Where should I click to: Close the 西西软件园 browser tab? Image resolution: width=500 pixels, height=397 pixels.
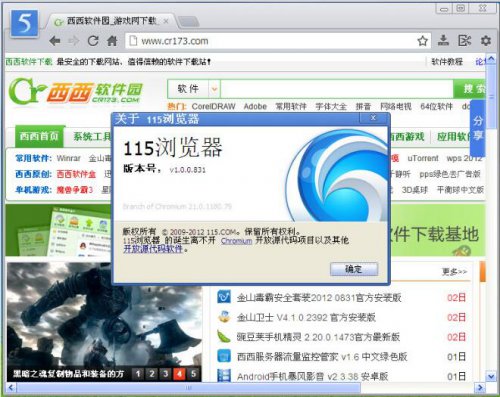click(166, 21)
